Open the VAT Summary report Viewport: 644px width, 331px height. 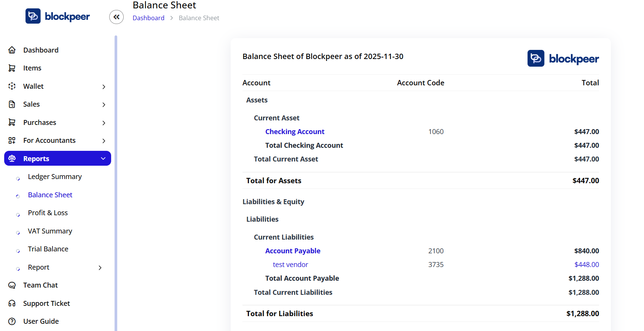50,231
